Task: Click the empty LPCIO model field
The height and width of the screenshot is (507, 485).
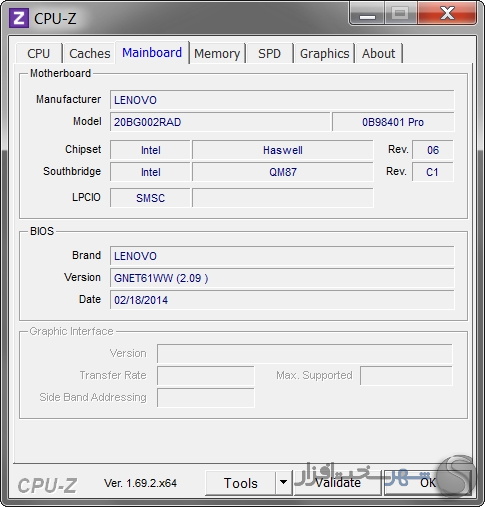Action: (x=283, y=198)
